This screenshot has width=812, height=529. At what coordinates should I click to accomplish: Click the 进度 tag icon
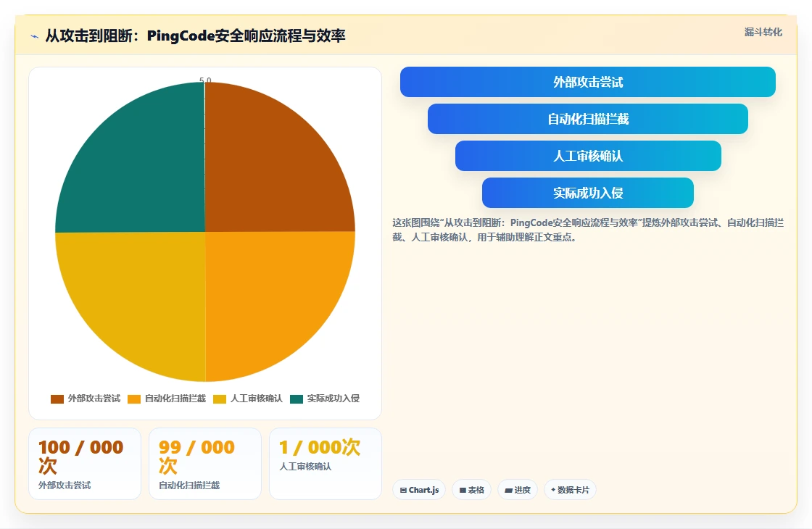[508, 490]
